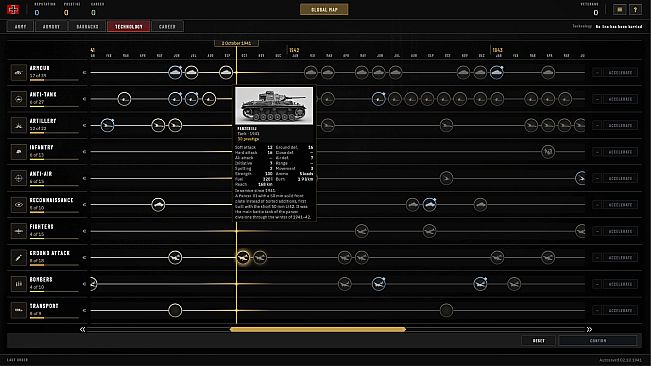
Task: Select Fighters node at May 1942
Action: point(362,231)
